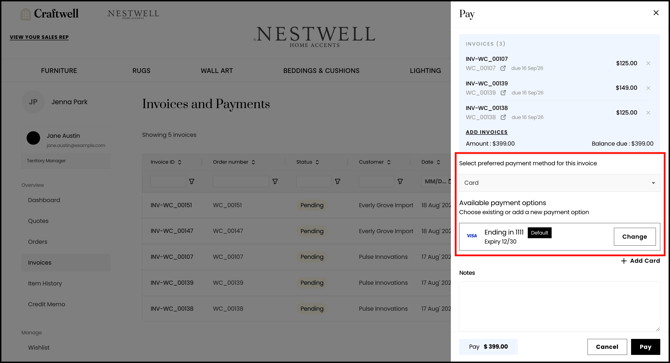
Task: Sort by Order number column
Action: [x=253, y=162]
